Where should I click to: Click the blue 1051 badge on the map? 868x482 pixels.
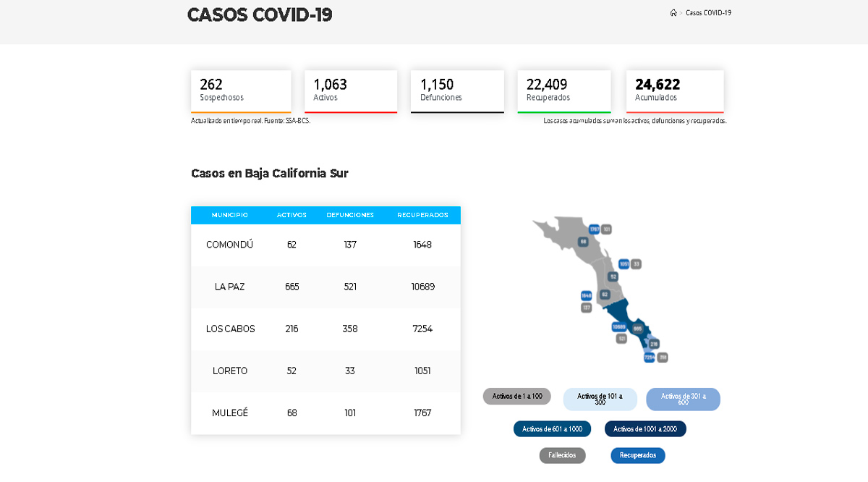[x=624, y=264]
